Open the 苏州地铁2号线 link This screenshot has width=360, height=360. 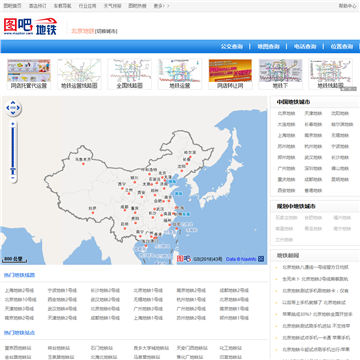point(191,318)
